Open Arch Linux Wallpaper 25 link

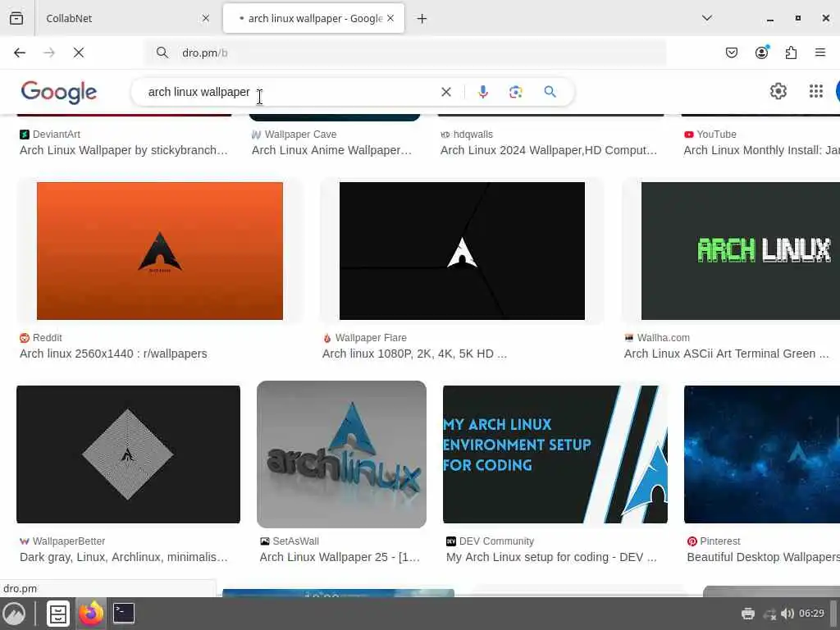(340, 557)
